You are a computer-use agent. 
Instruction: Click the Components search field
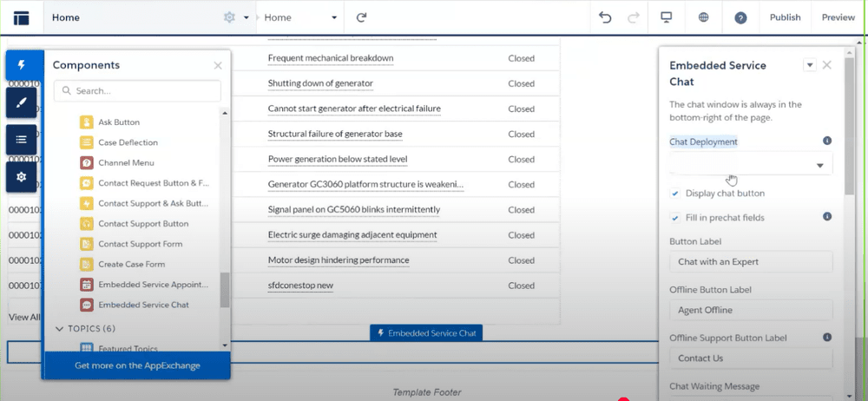(x=137, y=91)
